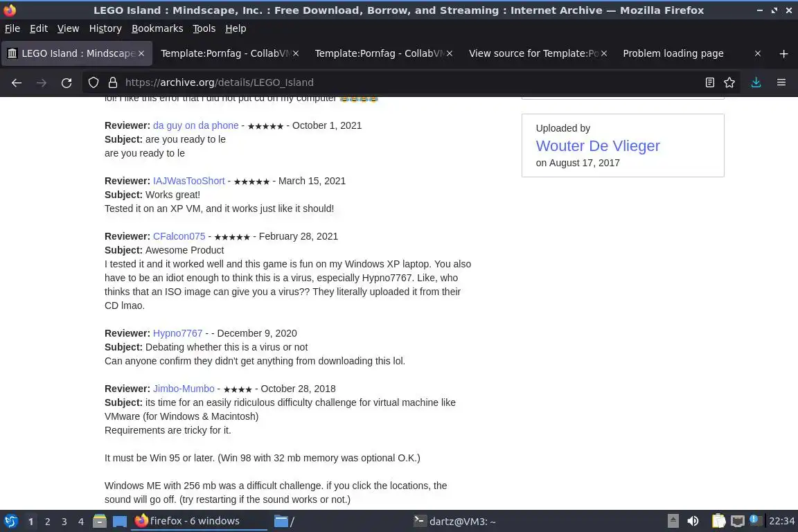Go back using the back arrow
Viewport: 798px width, 532px height.
pos(17,82)
